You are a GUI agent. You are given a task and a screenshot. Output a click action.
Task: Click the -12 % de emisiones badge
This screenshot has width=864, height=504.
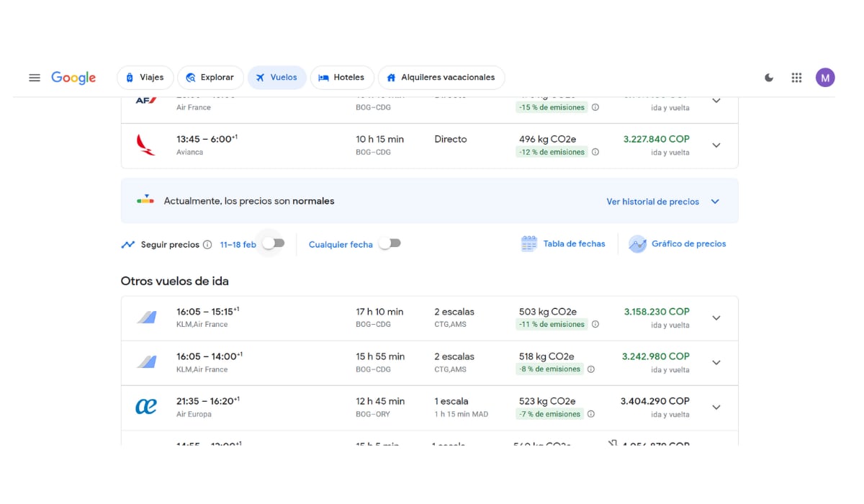(552, 152)
